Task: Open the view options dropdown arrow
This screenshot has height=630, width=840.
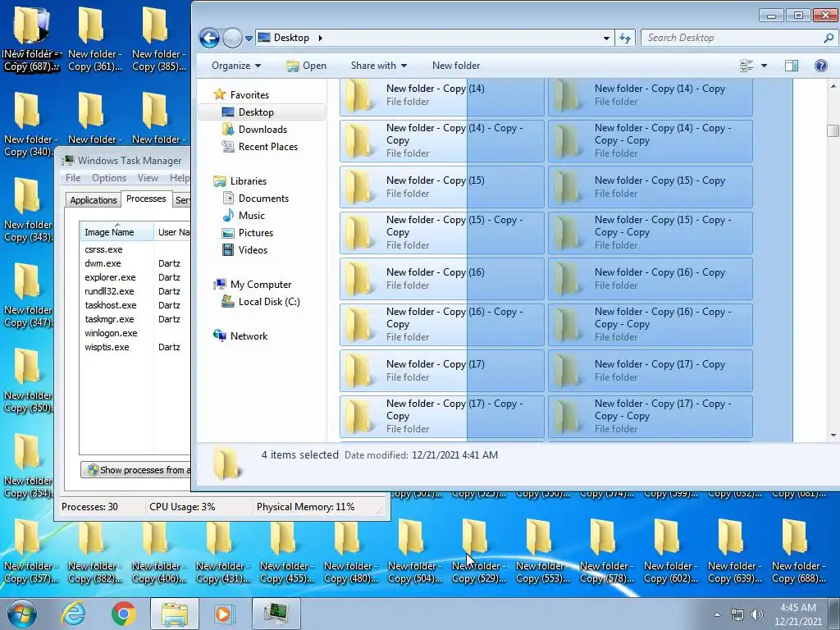Action: [764, 66]
